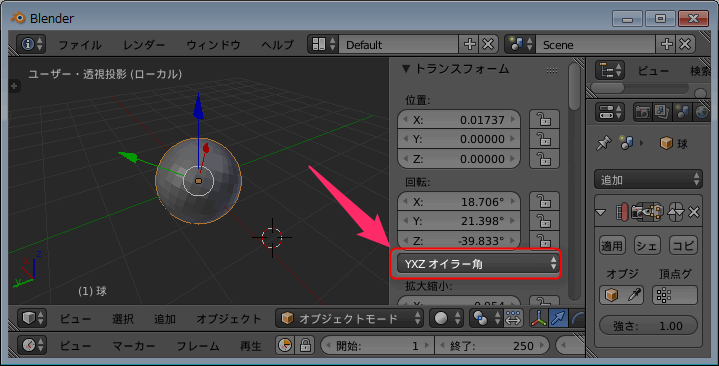Image resolution: width=719 pixels, height=366 pixels.
Task: Click the scene icon in Properties breadcrumb
Action: point(626,144)
